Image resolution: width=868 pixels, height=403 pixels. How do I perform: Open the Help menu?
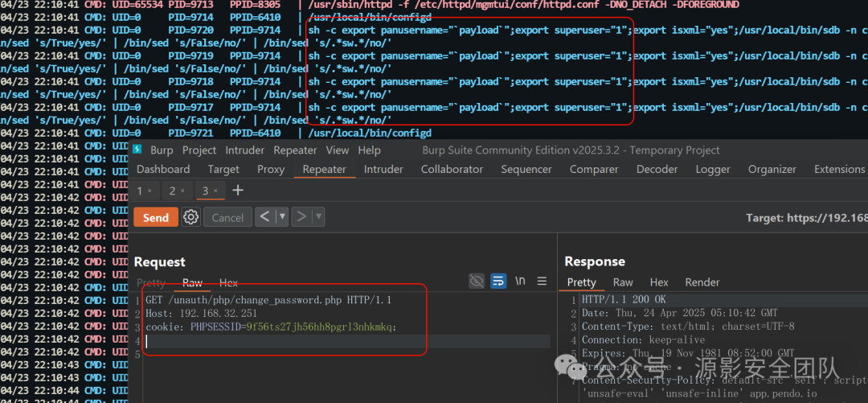[369, 150]
